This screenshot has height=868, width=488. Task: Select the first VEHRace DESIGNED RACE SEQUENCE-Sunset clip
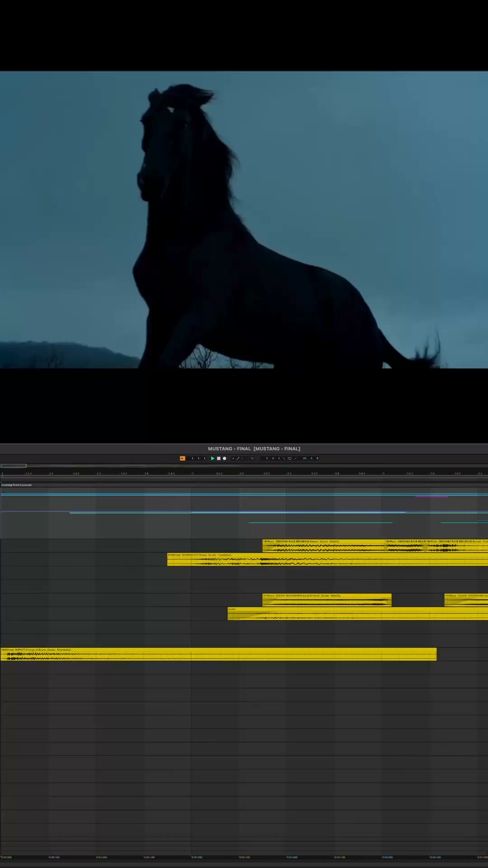[x=323, y=546]
